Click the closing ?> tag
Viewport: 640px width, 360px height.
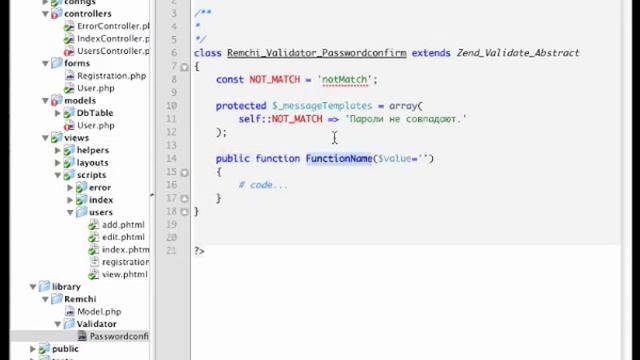click(x=199, y=251)
